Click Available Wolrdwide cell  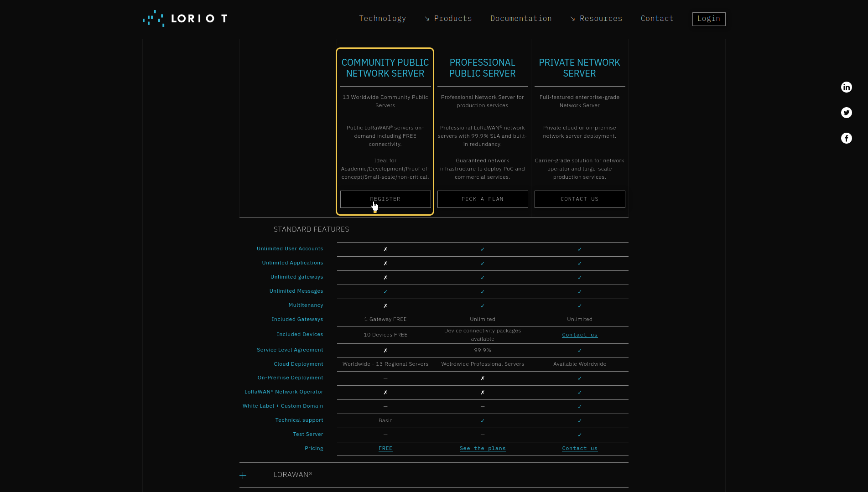(580, 364)
